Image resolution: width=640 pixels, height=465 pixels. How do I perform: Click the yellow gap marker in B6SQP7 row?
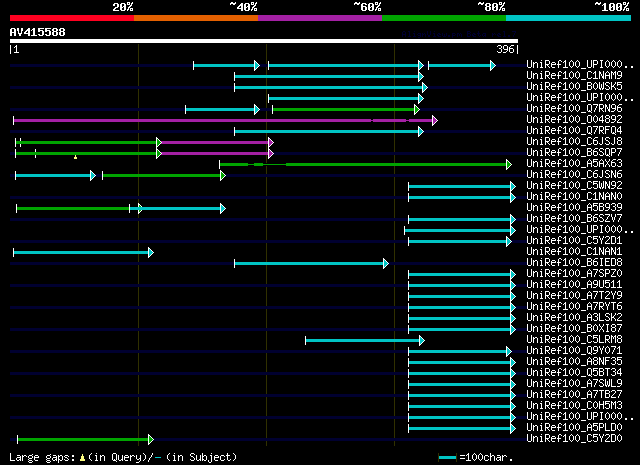(x=76, y=157)
